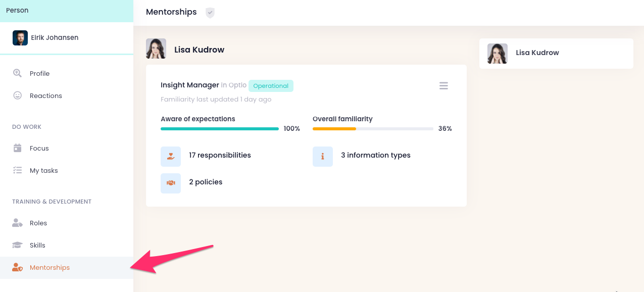
Task: Click the policies handshake icon
Action: [x=171, y=183]
